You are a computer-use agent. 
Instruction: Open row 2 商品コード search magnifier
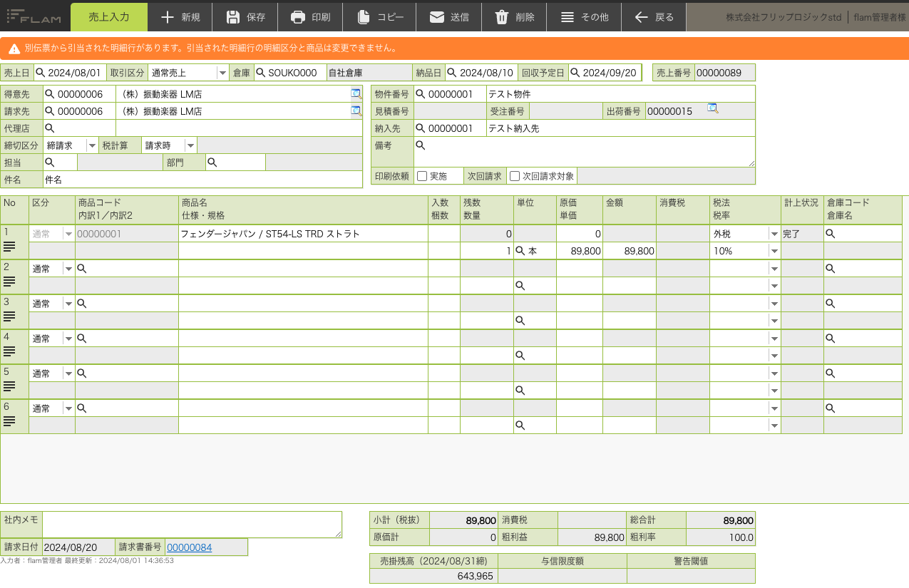point(81,269)
